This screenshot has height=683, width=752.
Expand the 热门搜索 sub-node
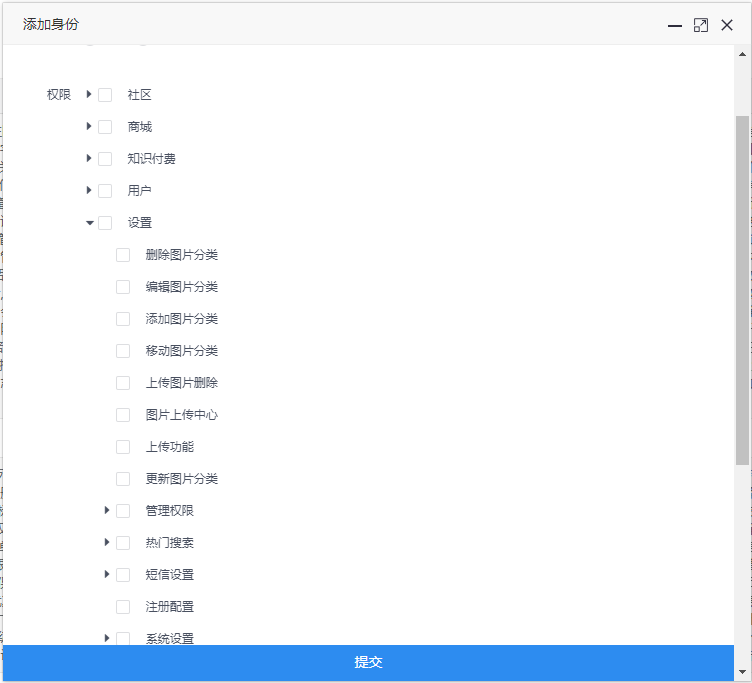click(107, 542)
